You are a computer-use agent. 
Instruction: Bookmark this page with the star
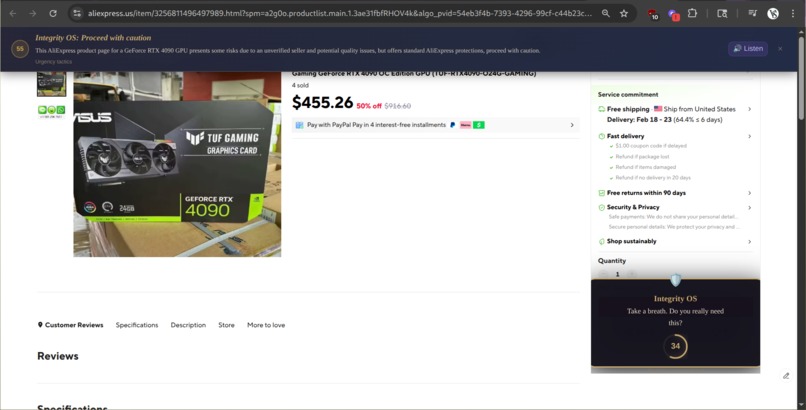click(624, 13)
